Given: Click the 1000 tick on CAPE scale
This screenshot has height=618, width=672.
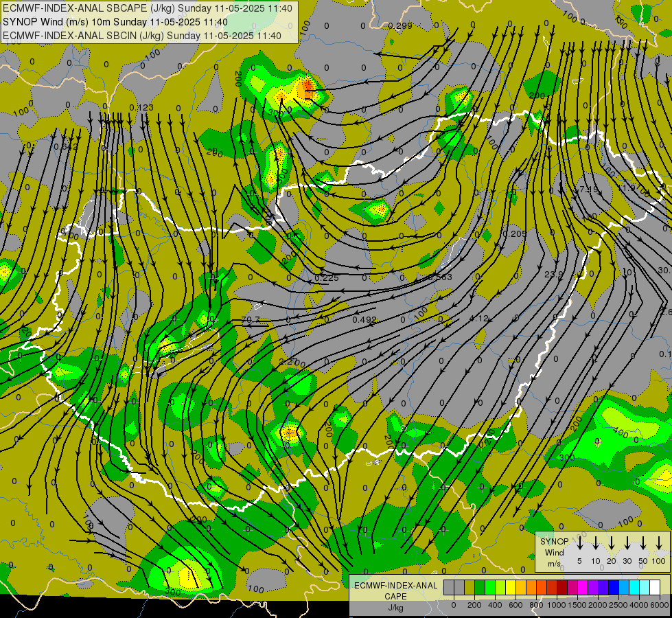Looking at the screenshot, I should [556, 605].
